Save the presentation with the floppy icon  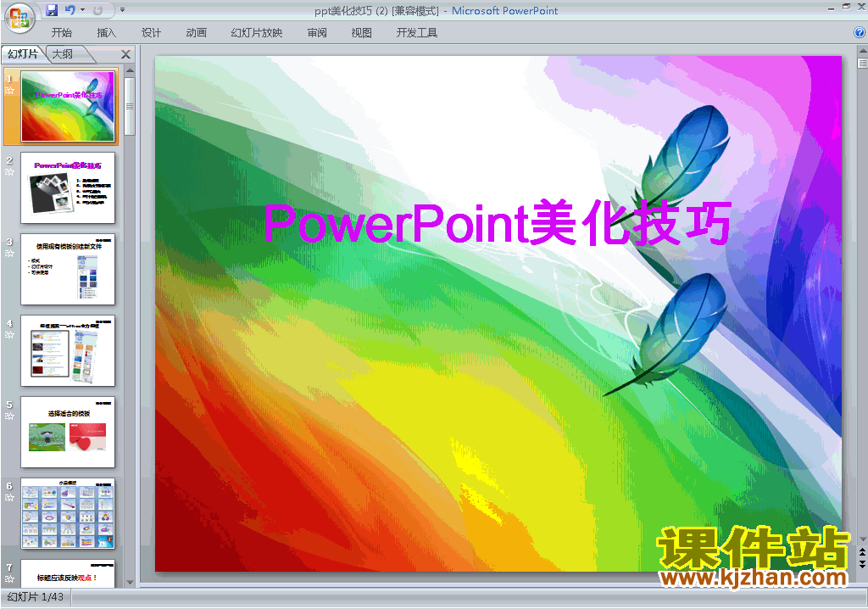[x=52, y=10]
